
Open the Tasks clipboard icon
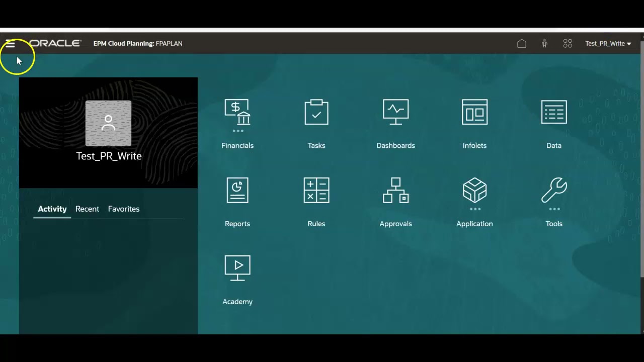click(316, 112)
